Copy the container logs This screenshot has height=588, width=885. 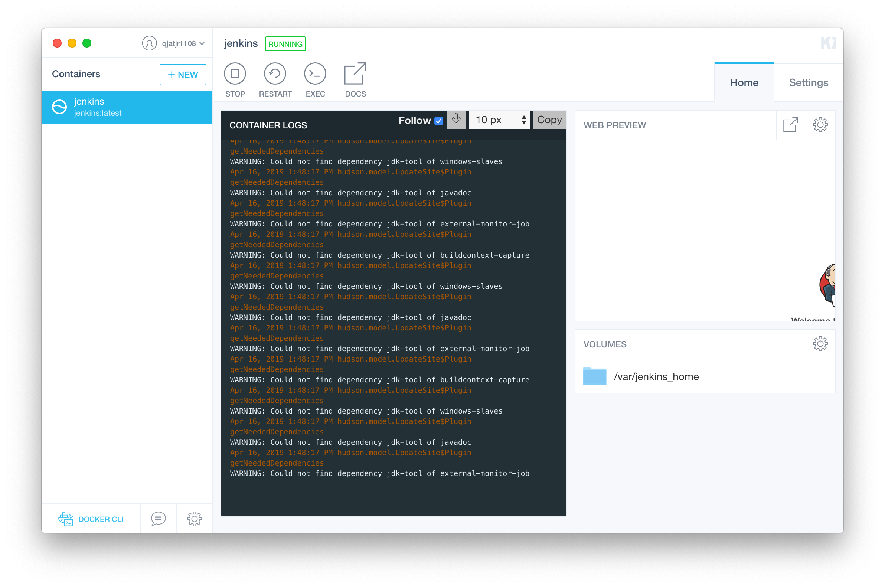(x=549, y=120)
